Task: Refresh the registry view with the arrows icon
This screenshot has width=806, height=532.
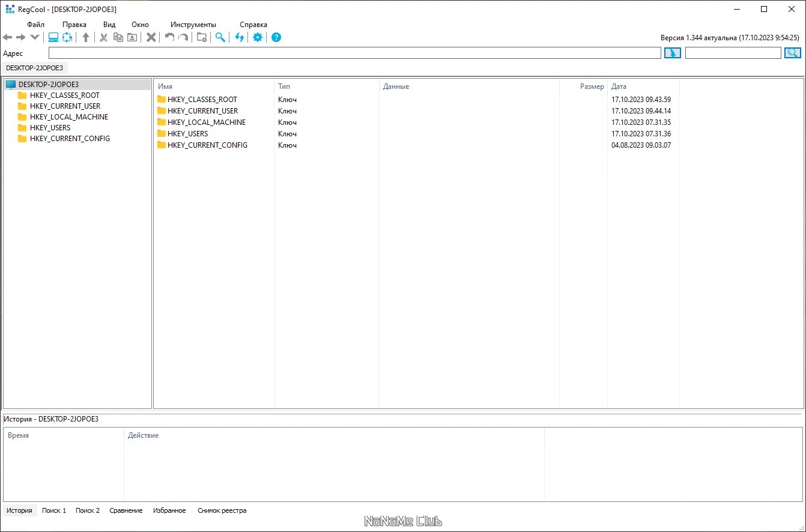Action: 239,37
